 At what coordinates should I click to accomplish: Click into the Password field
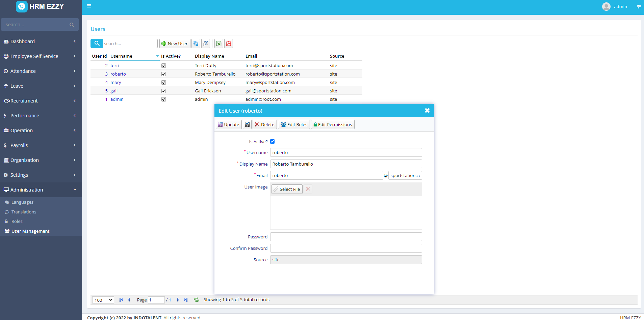346,237
